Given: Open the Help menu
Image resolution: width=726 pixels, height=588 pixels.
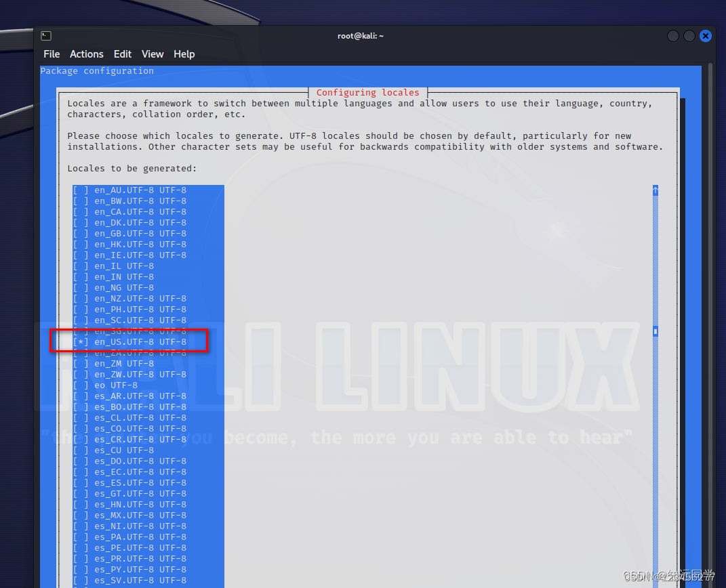Looking at the screenshot, I should point(184,54).
